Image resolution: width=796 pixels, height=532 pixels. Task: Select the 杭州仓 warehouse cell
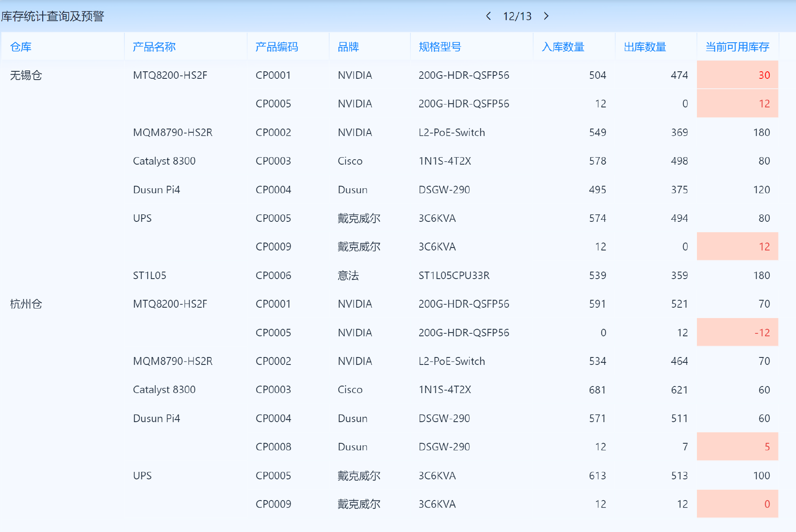pyautogui.click(x=26, y=304)
